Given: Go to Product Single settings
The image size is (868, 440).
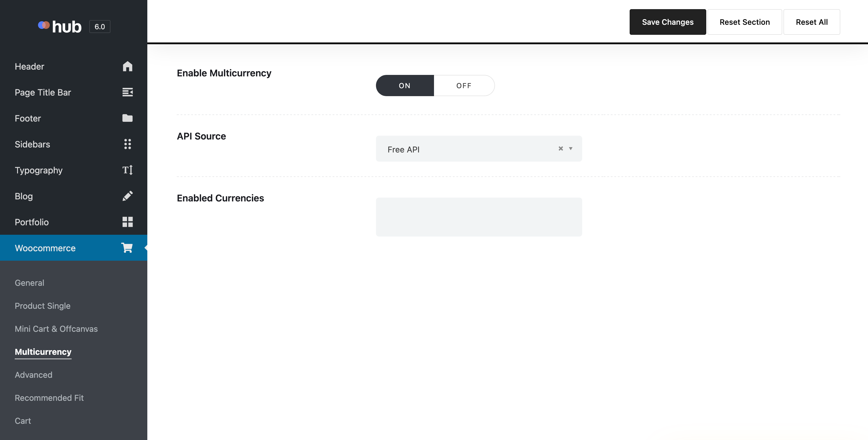Looking at the screenshot, I should [x=42, y=306].
